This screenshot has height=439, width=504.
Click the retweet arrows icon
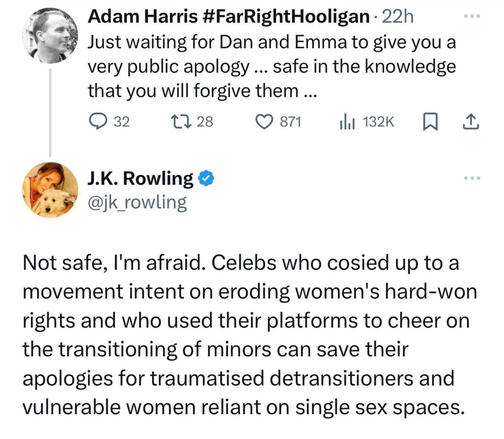pos(182,122)
